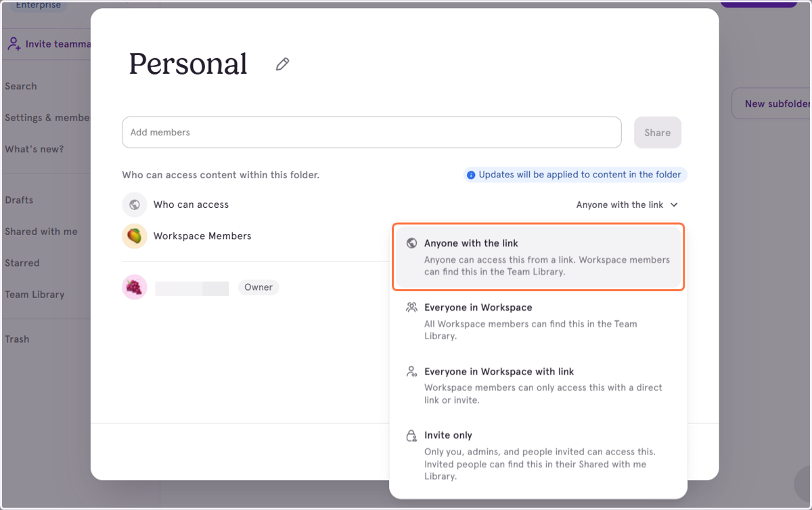This screenshot has height=510, width=812.
Task: Click the Owner role badge
Action: [258, 287]
